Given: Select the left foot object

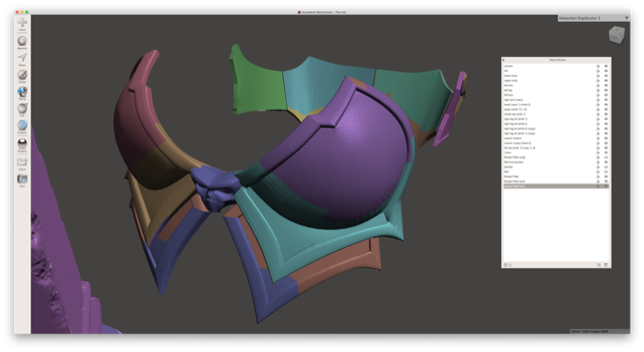Looking at the screenshot, I should (556, 95).
